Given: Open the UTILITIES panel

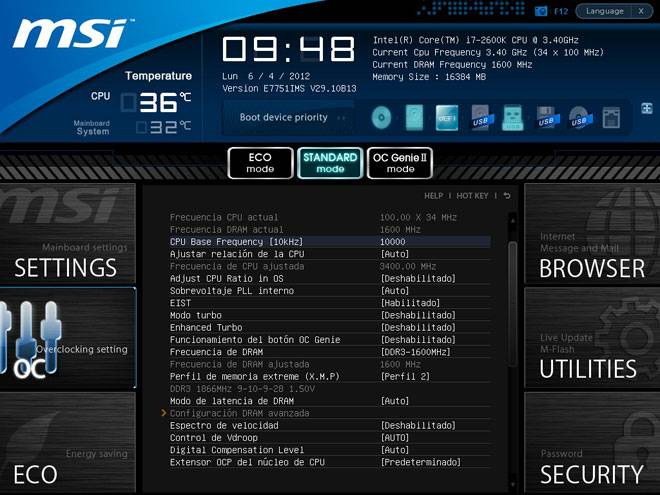Looking at the screenshot, I should point(592,338).
